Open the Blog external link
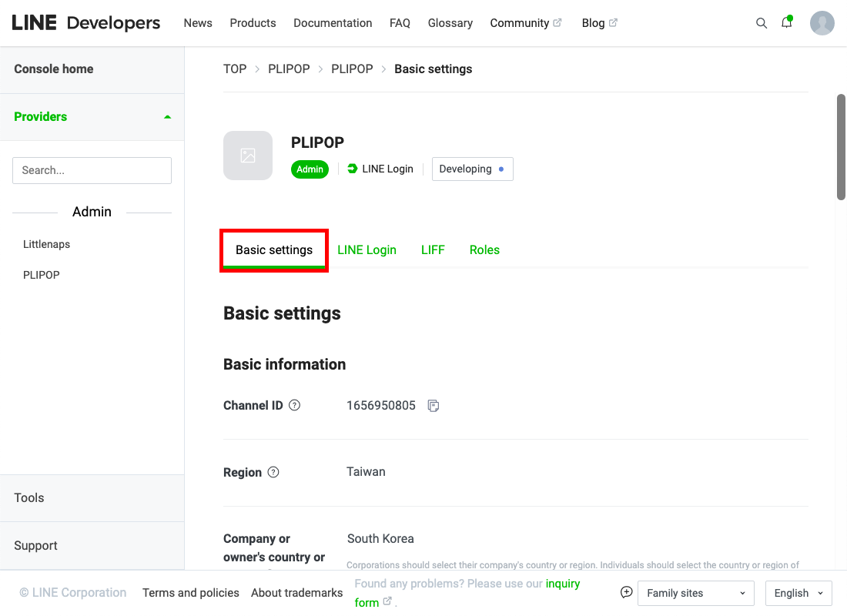Viewport: 847px width, 616px height. (599, 23)
